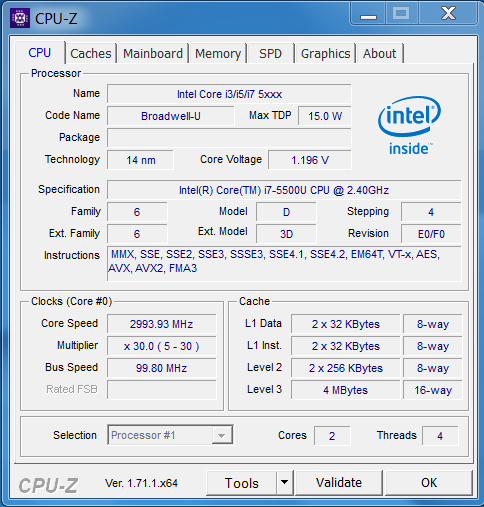Click the Ext. Model value 3D
The width and height of the screenshot is (484, 507).
pyautogui.click(x=286, y=234)
